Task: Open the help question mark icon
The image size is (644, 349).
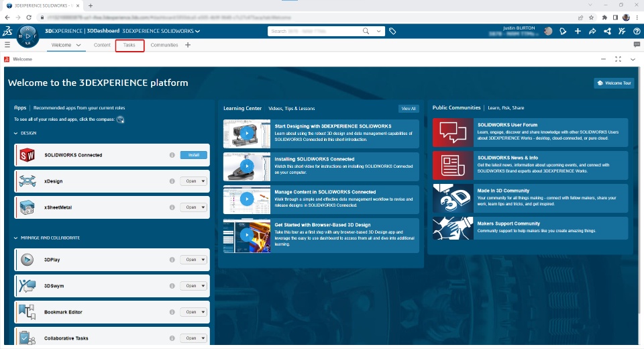Action: tap(637, 32)
